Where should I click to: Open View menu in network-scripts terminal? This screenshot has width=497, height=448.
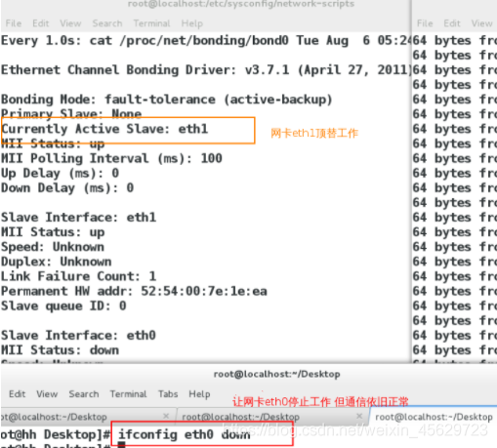coord(70,23)
